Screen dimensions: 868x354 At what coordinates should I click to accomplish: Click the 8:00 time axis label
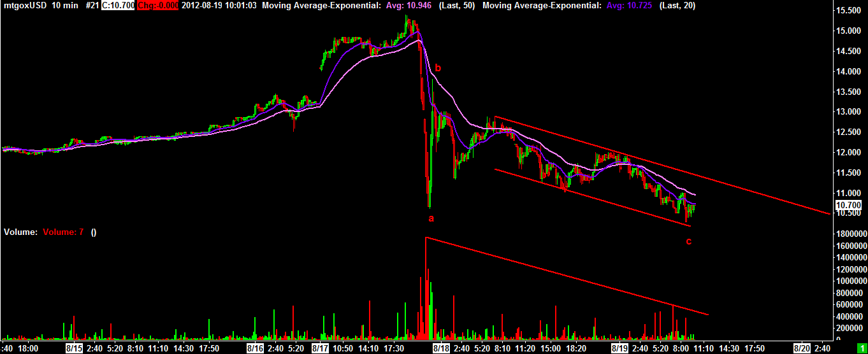682,349
